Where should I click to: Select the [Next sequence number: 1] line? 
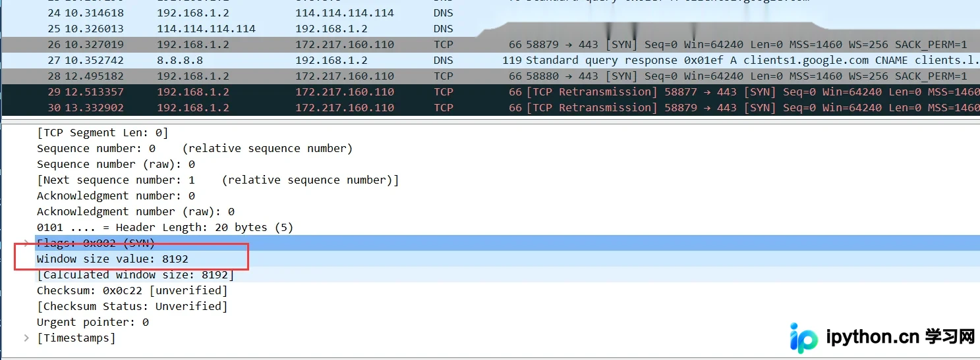click(x=217, y=180)
